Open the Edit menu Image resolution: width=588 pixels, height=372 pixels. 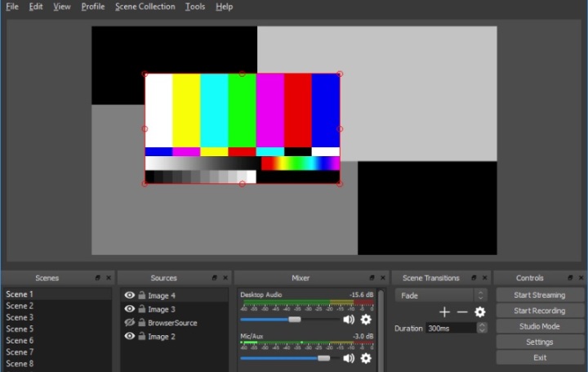[36, 7]
